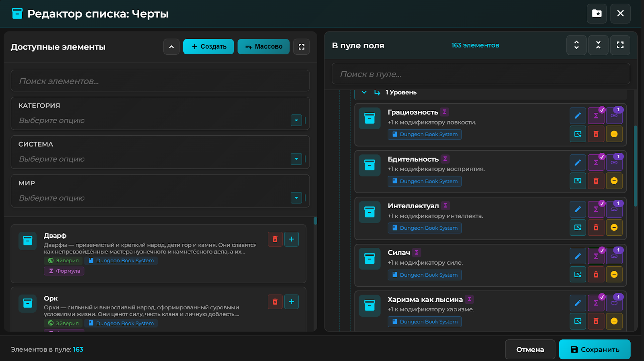
Task: Click the yellow remove-from-pool icon for Интеллектуал
Action: point(614,228)
